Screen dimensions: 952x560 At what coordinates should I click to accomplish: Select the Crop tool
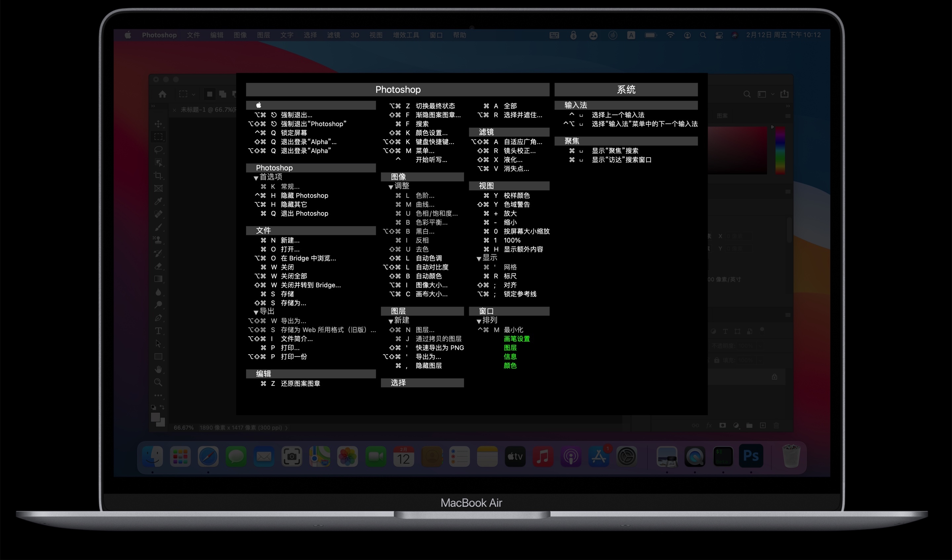(159, 175)
